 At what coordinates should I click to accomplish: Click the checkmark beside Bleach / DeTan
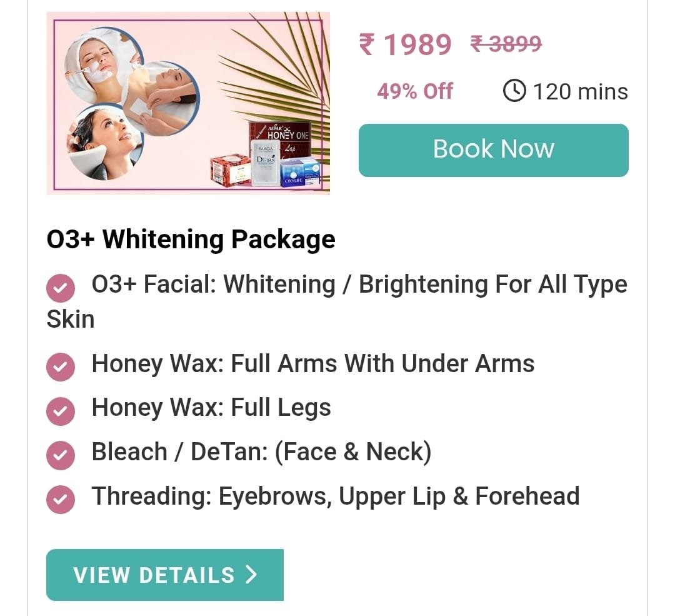click(60, 455)
